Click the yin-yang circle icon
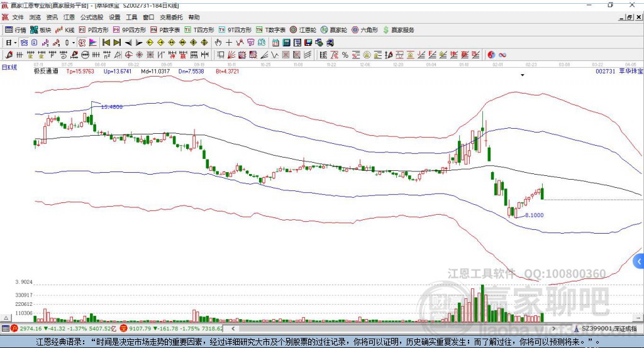Viewport: 644px width, 348px height. tap(491, 55)
